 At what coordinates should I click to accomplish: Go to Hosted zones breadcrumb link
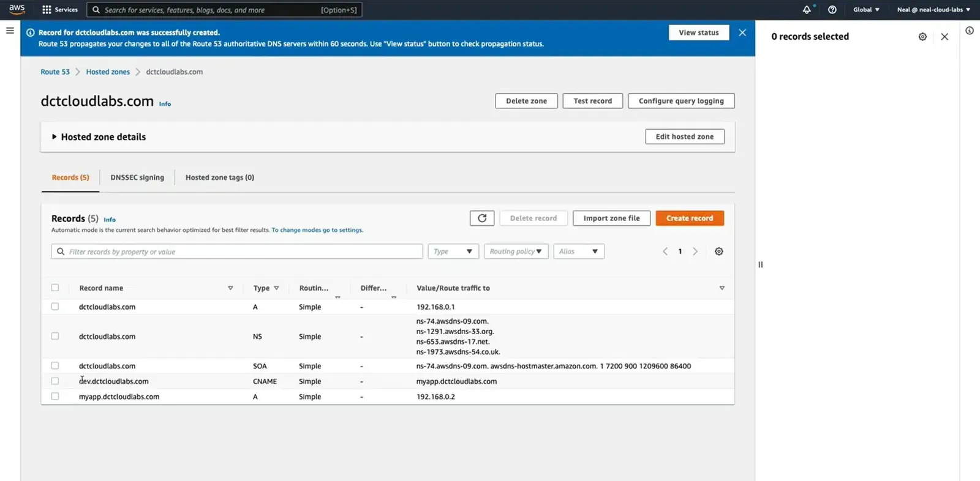click(108, 72)
